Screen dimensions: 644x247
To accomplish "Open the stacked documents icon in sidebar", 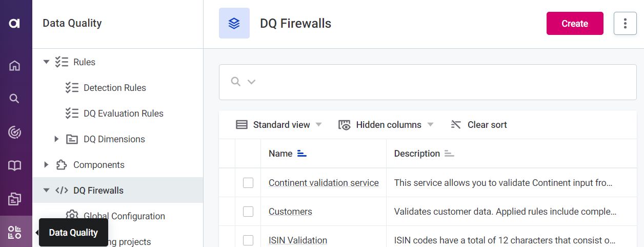I will coord(15,199).
